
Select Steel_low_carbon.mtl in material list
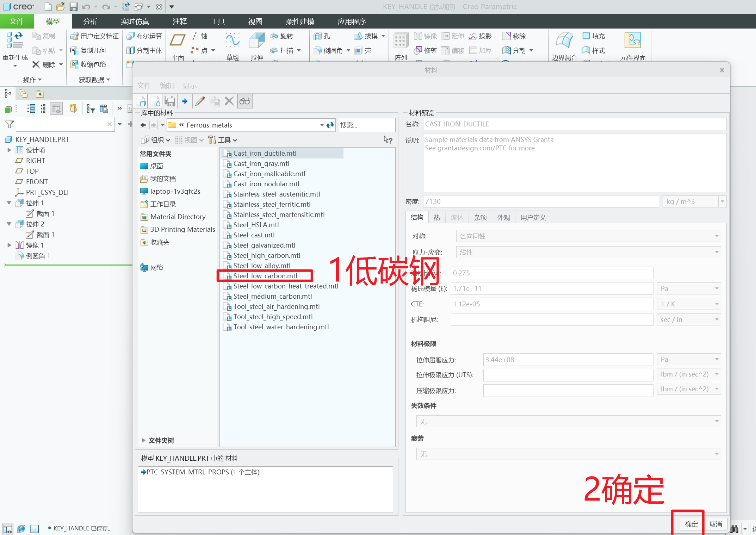pos(265,276)
